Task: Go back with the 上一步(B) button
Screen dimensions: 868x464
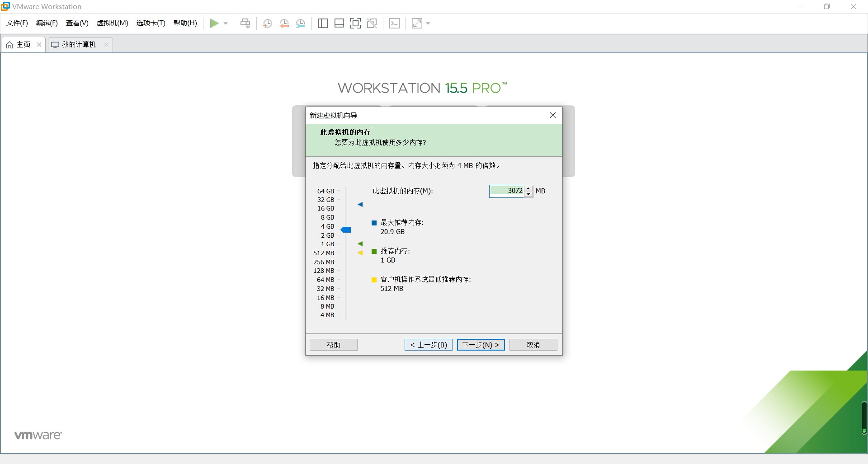Action: (429, 345)
